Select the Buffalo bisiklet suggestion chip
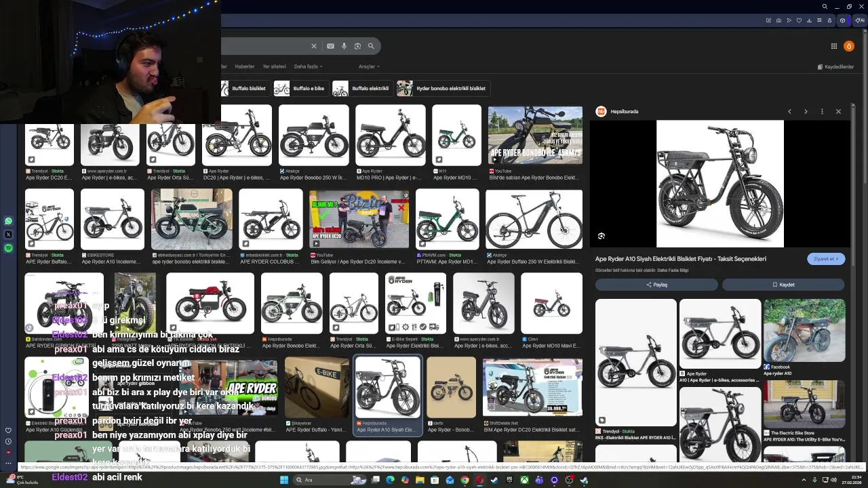The image size is (868, 488). coord(245,88)
